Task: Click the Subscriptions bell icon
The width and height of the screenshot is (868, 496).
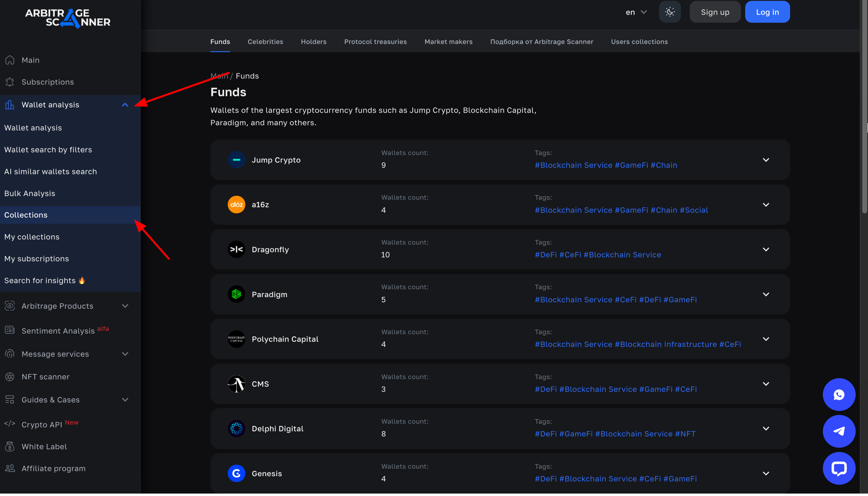Action: click(10, 82)
